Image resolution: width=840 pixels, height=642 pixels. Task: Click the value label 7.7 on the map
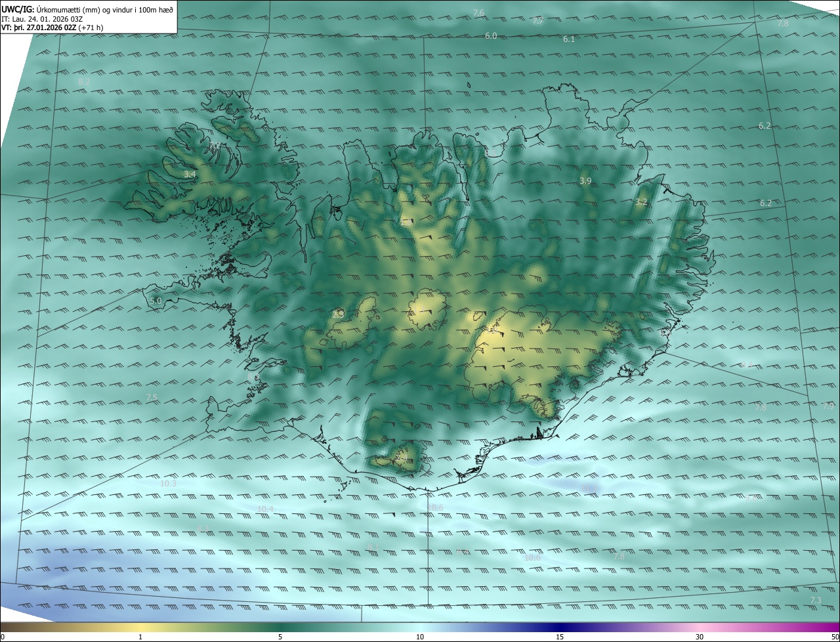538,21
